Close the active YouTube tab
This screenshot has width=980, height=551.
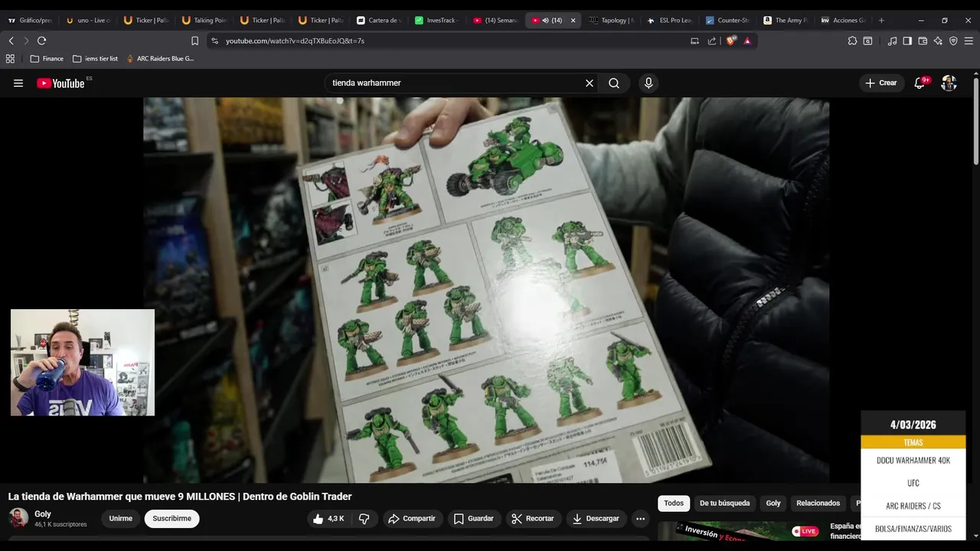pos(573,21)
